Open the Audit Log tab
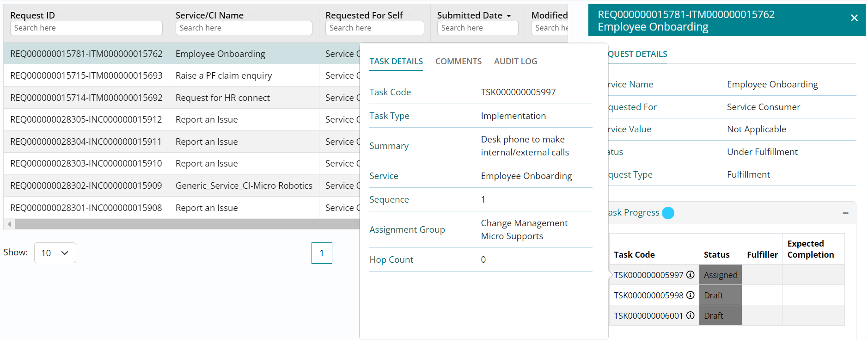The image size is (868, 340). [x=515, y=62]
